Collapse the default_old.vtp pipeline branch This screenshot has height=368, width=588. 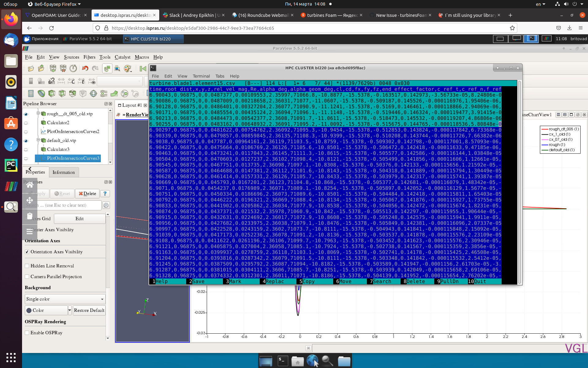(38, 140)
